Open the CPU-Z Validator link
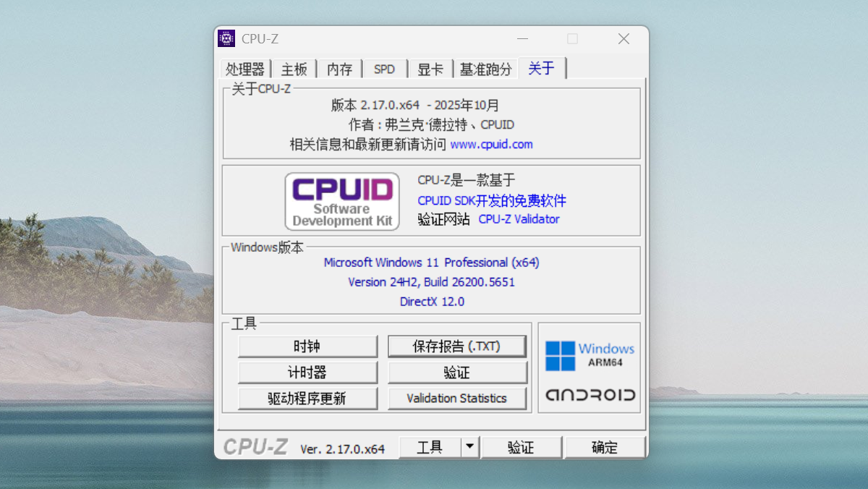868x489 pixels. pyautogui.click(x=519, y=219)
